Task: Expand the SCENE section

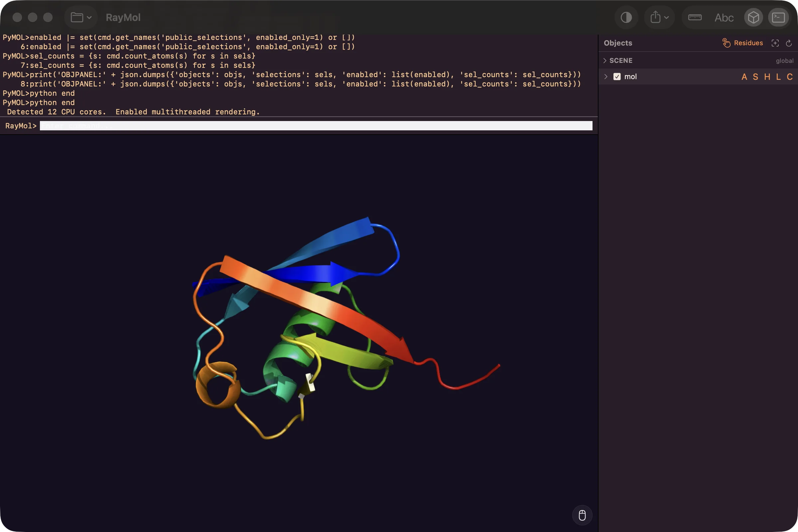Action: pos(604,61)
